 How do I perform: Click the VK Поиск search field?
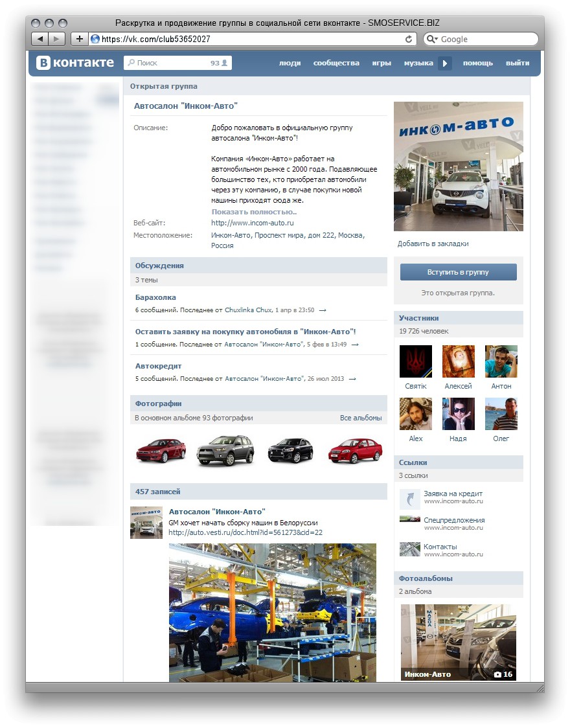click(177, 63)
